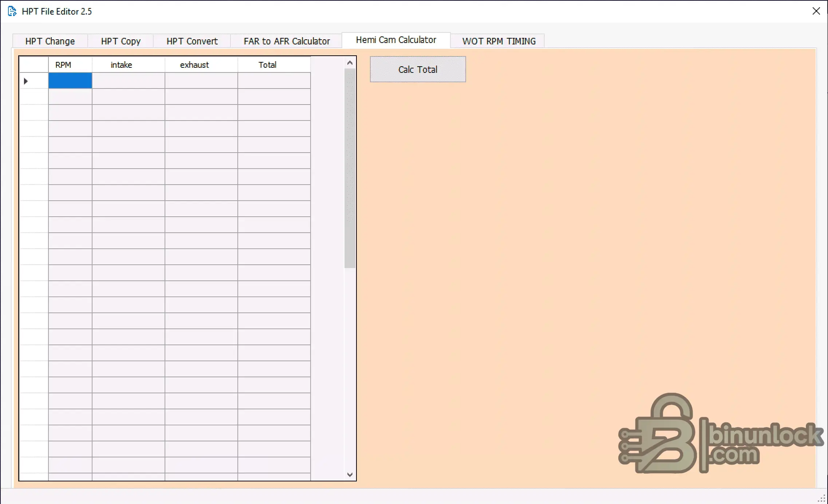Click the table's vertical scrollbar thumb

350,168
